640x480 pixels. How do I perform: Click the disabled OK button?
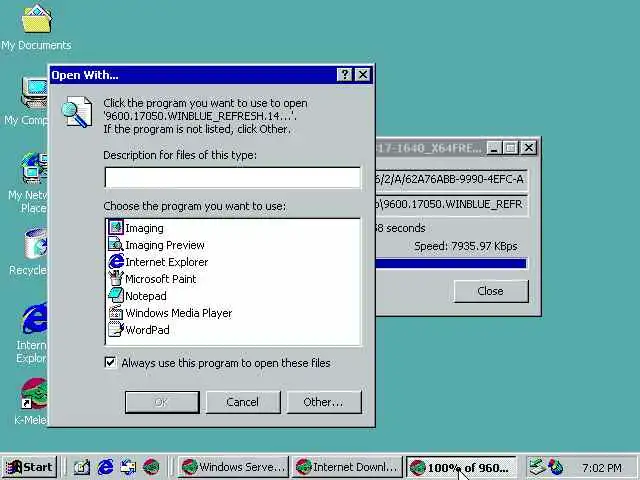162,402
